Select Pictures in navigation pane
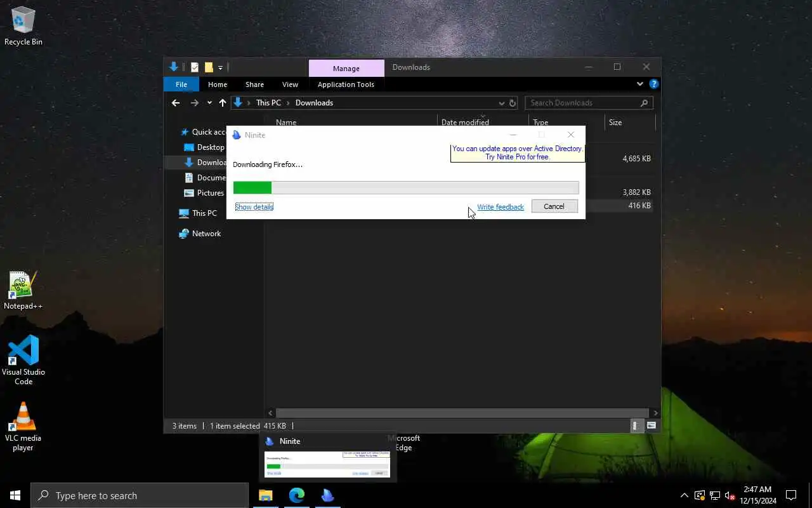This screenshot has width=812, height=508. coord(204,193)
